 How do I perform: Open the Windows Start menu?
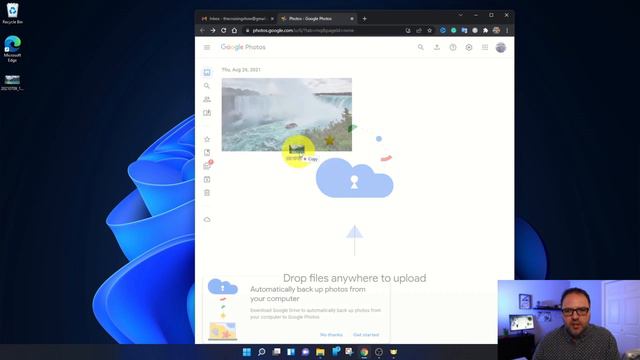[247, 352]
